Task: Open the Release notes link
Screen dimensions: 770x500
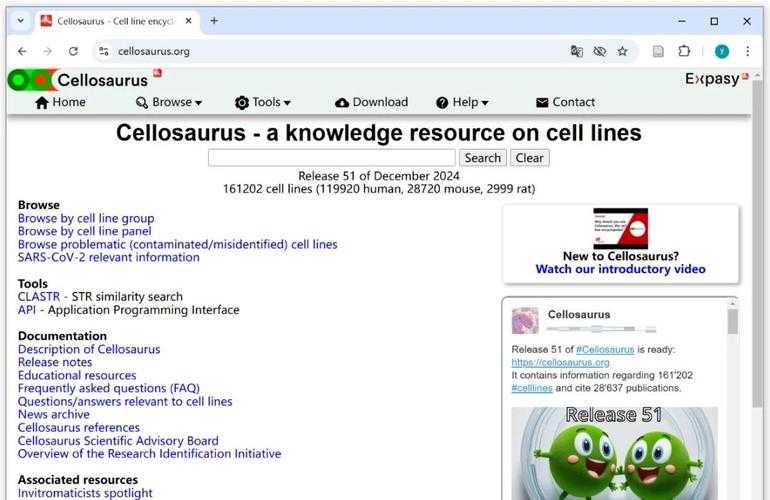Action: (x=55, y=362)
